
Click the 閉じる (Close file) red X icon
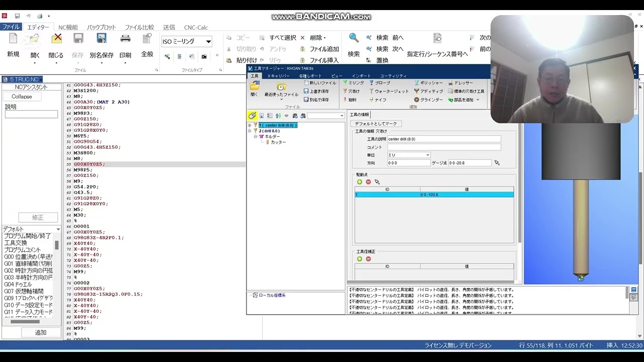(x=56, y=39)
